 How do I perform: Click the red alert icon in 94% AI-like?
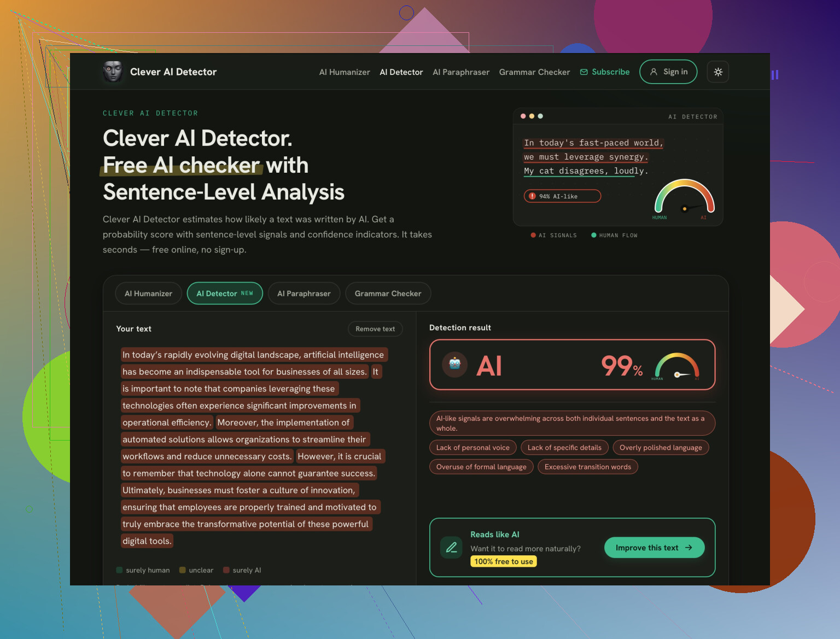pyautogui.click(x=532, y=196)
